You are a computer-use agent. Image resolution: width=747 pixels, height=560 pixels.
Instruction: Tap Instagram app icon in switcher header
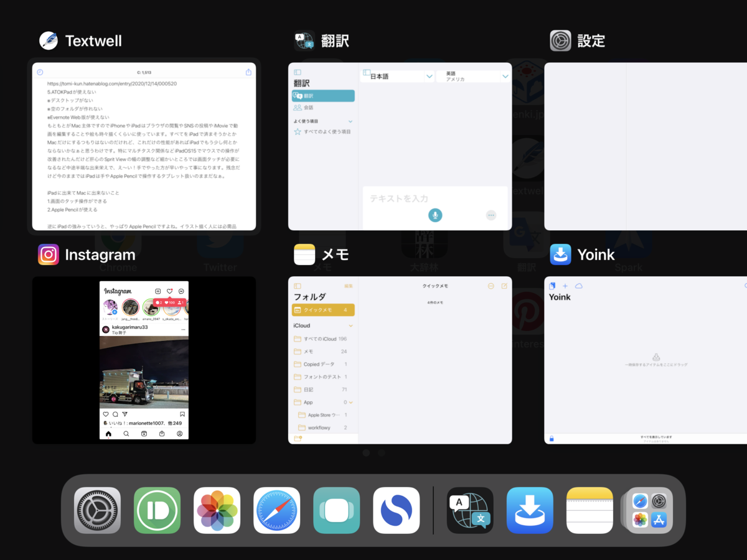[x=49, y=254]
